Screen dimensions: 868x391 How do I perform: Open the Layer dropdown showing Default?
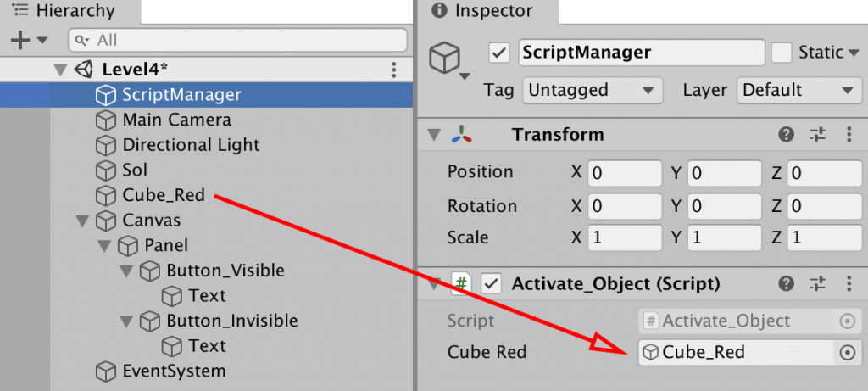click(798, 90)
